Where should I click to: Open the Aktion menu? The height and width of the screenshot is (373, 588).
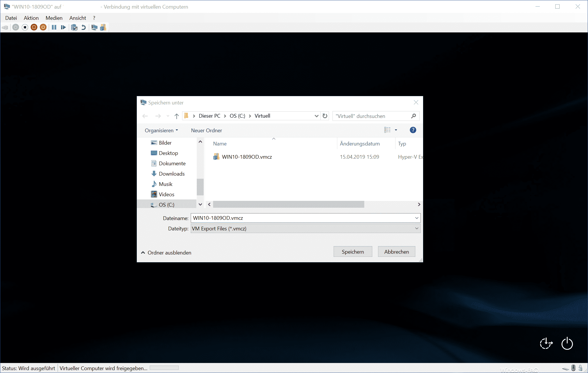(31, 18)
